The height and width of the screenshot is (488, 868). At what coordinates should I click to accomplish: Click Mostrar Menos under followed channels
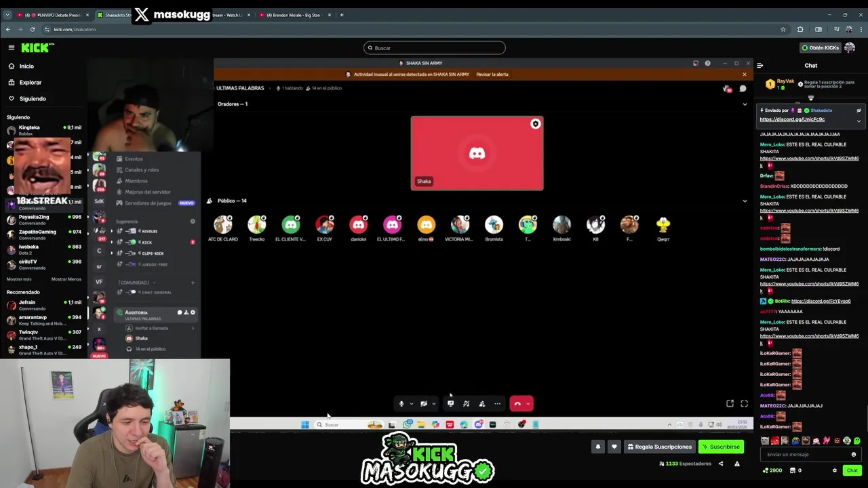(66, 279)
